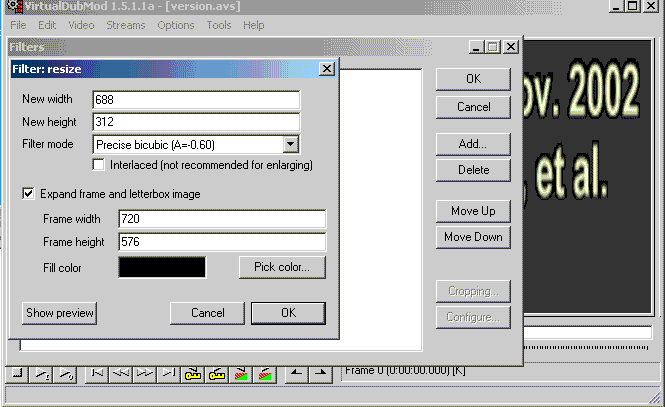665x407 pixels.
Task: Go to next scene change icon
Action: pyautogui.click(x=264, y=374)
